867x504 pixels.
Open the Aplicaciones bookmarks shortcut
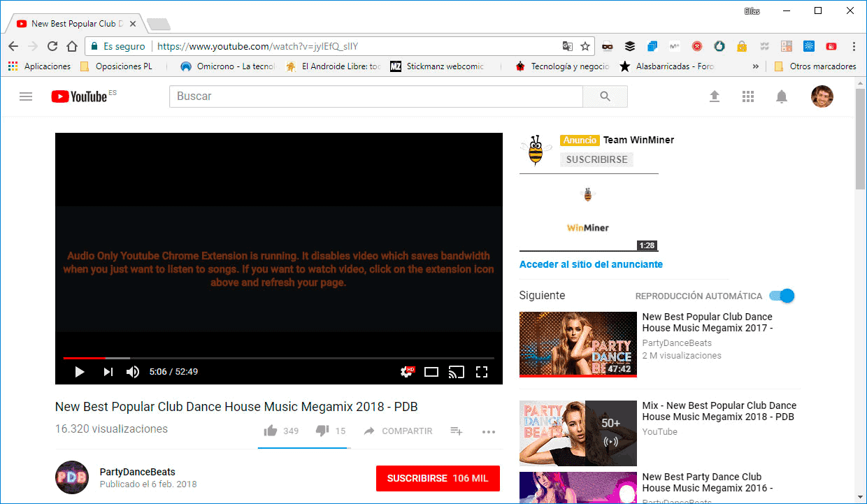click(x=40, y=66)
